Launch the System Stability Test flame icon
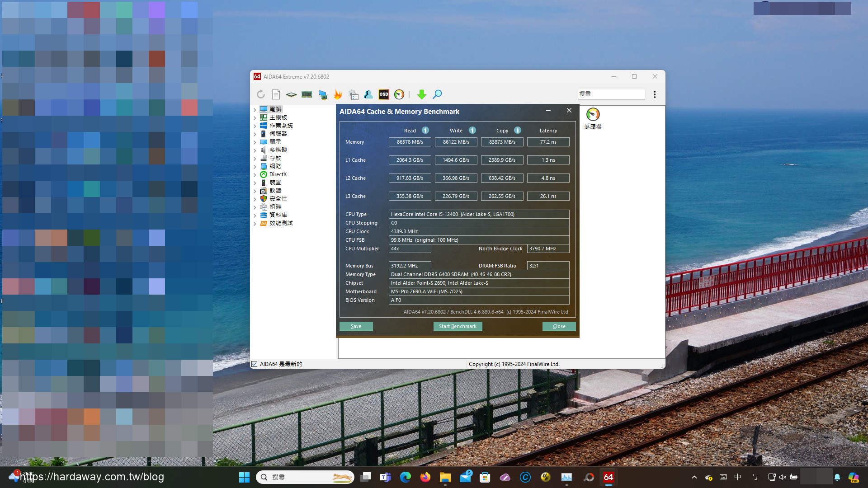The height and width of the screenshot is (488, 868). (338, 94)
